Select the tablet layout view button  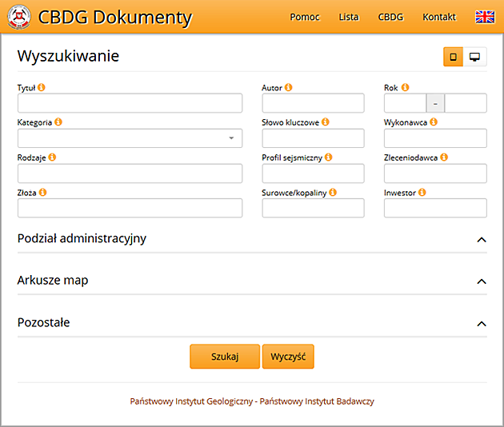pyautogui.click(x=454, y=57)
